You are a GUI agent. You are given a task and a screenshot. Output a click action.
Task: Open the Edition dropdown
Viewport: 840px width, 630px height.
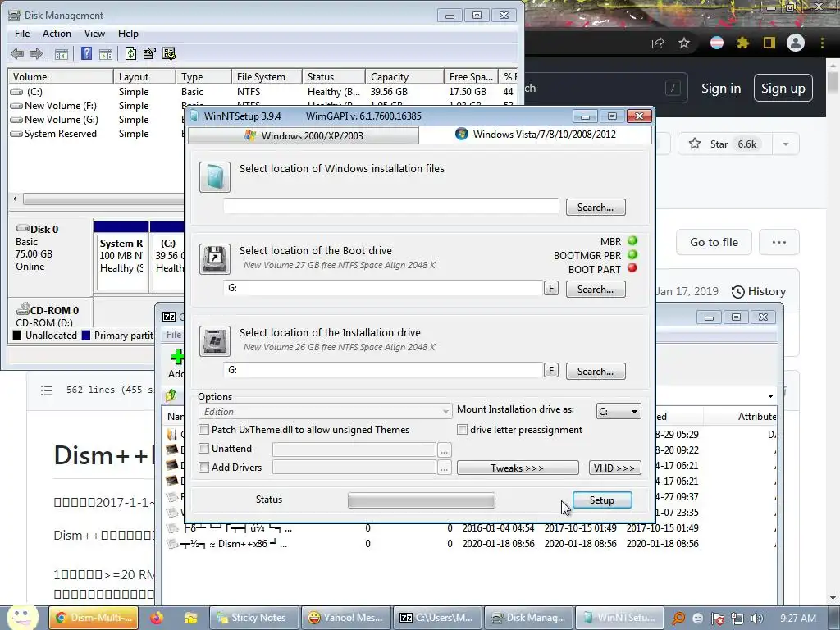tap(325, 412)
